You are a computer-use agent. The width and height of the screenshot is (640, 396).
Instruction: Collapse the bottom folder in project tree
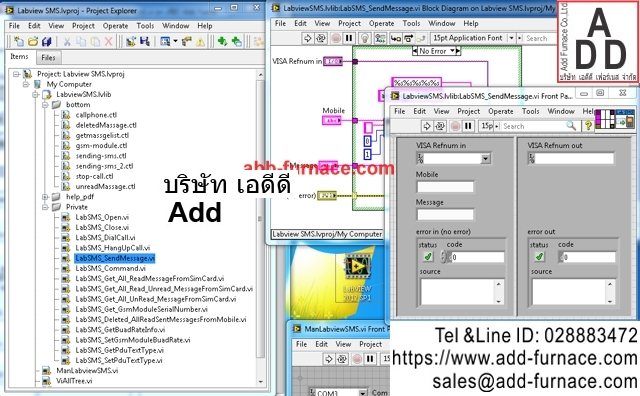coord(45,105)
